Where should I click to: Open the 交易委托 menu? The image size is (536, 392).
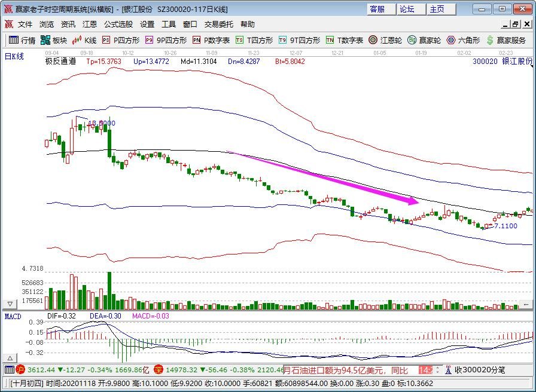pos(219,24)
